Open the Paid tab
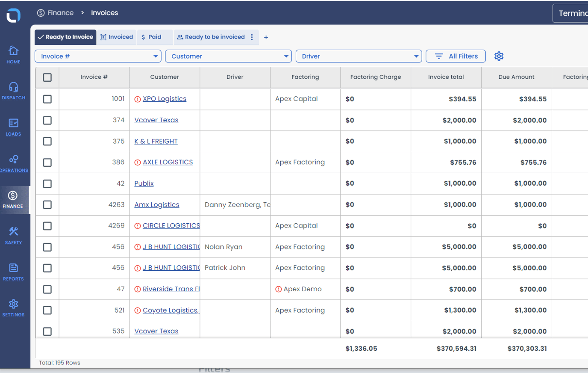Image resolution: width=588 pixels, height=373 pixels. 152,37
